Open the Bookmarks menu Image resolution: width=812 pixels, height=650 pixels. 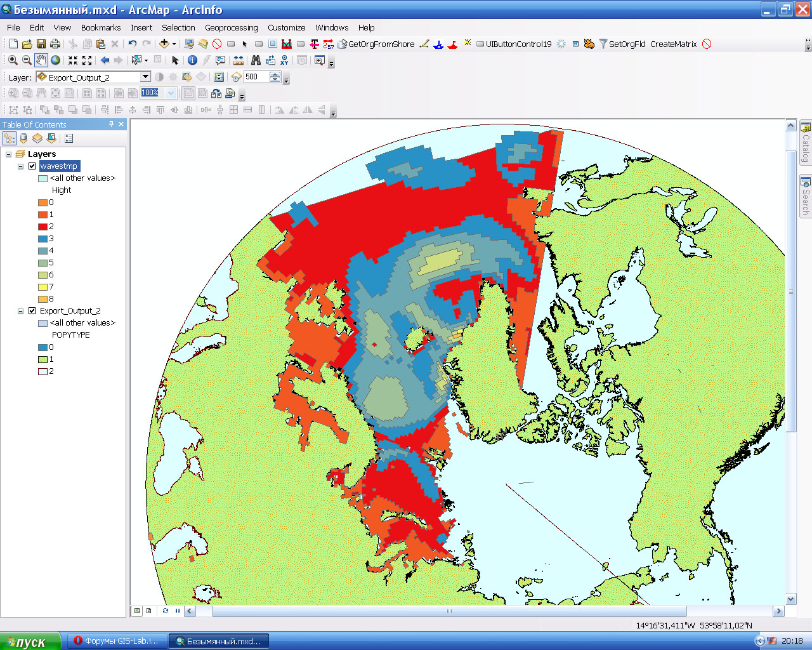tap(100, 27)
